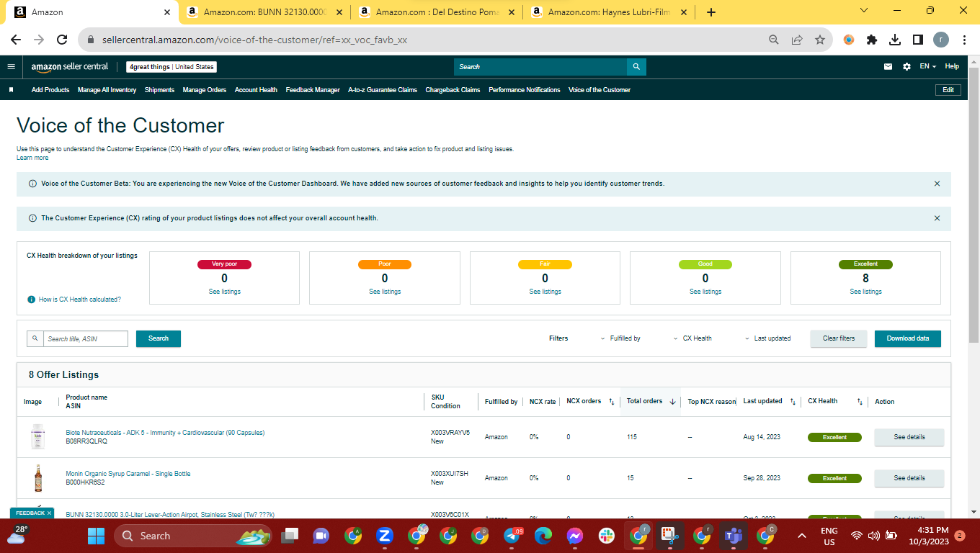Switch to the Del Destino browser tab
This screenshot has width=980, height=553.
click(x=437, y=12)
